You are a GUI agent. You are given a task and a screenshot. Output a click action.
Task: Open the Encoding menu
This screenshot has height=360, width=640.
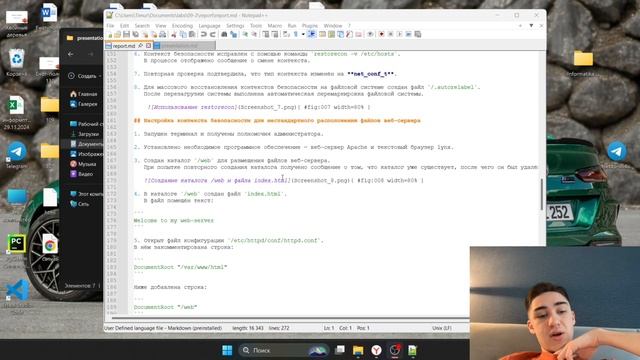pos(182,26)
